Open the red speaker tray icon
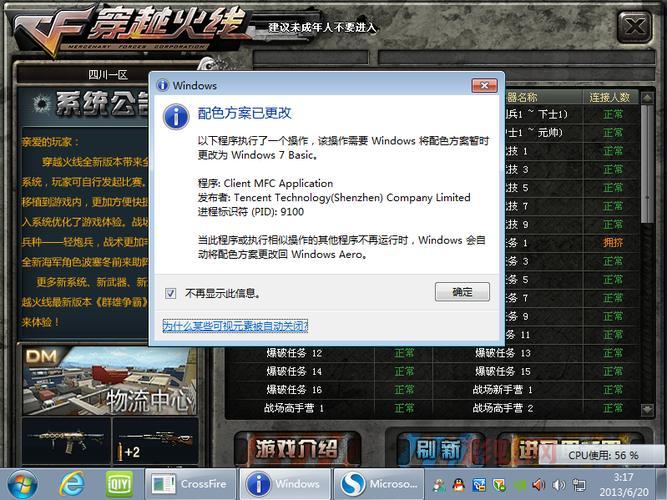Screen dimensions: 667x500 pyautogui.click(x=539, y=485)
